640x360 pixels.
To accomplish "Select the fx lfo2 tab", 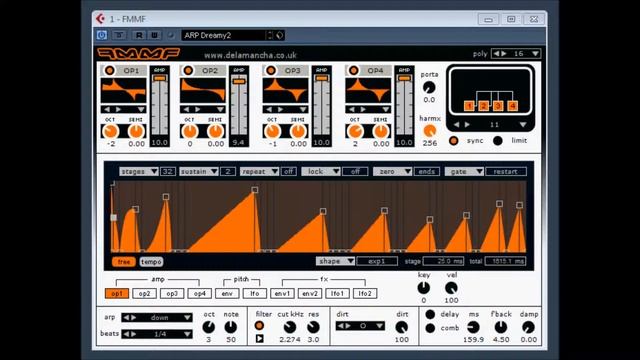I will coord(365,293).
